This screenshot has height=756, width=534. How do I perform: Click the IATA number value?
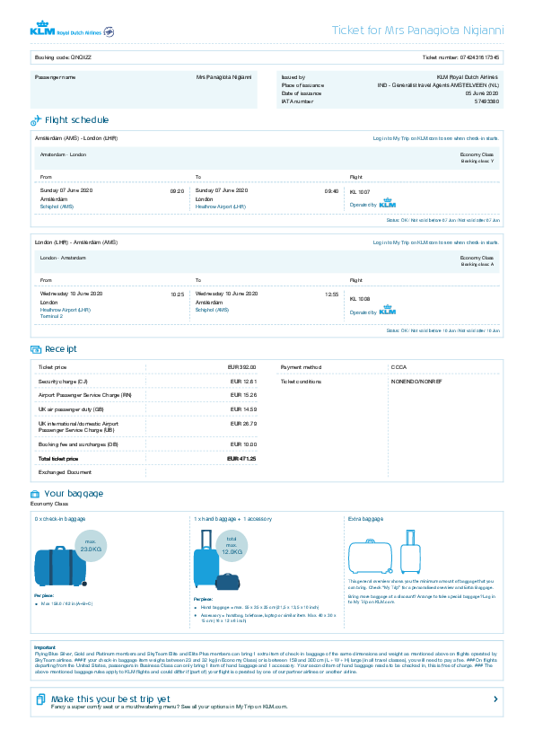click(x=486, y=101)
